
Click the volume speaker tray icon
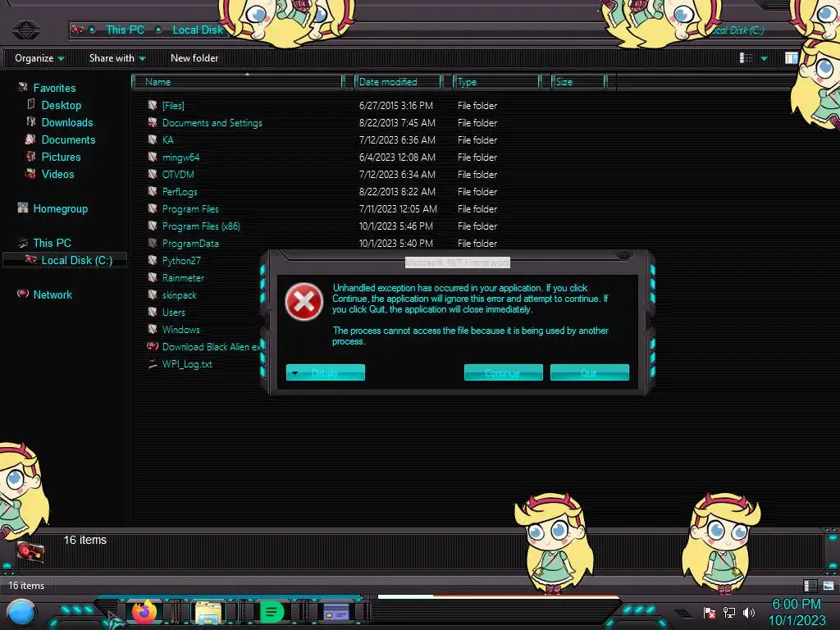tap(748, 612)
